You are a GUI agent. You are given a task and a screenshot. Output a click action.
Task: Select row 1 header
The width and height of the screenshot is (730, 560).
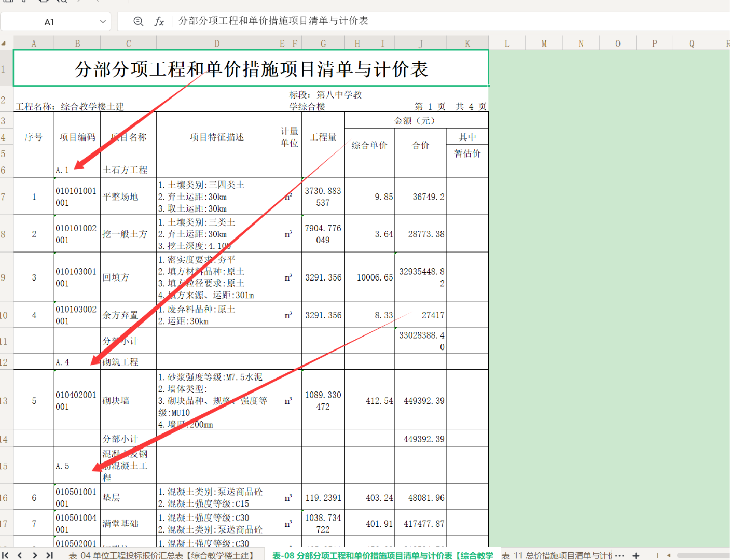tap(6, 68)
